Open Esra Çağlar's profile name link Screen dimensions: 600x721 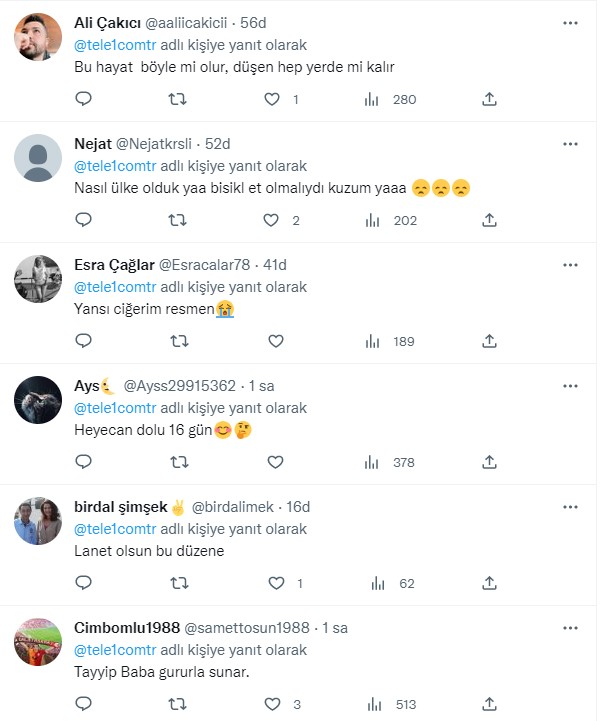(114, 265)
